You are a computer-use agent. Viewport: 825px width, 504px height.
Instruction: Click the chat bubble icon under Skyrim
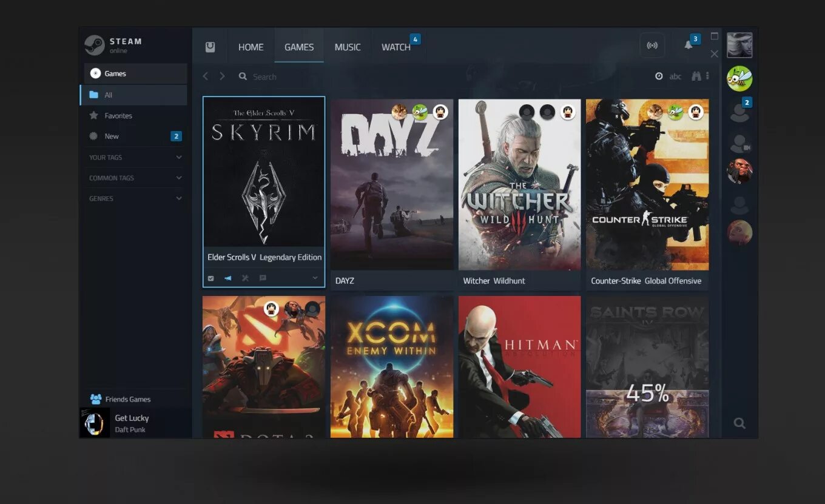(263, 278)
